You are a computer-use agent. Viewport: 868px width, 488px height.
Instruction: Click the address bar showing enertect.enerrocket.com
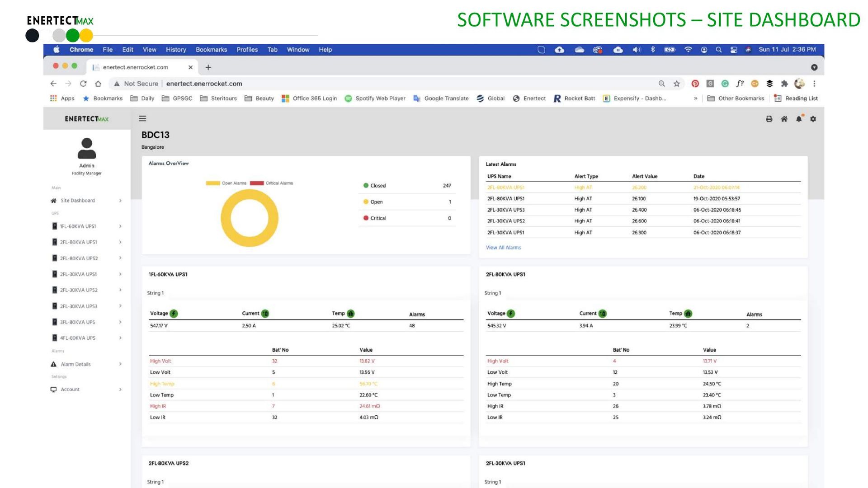tap(384, 84)
